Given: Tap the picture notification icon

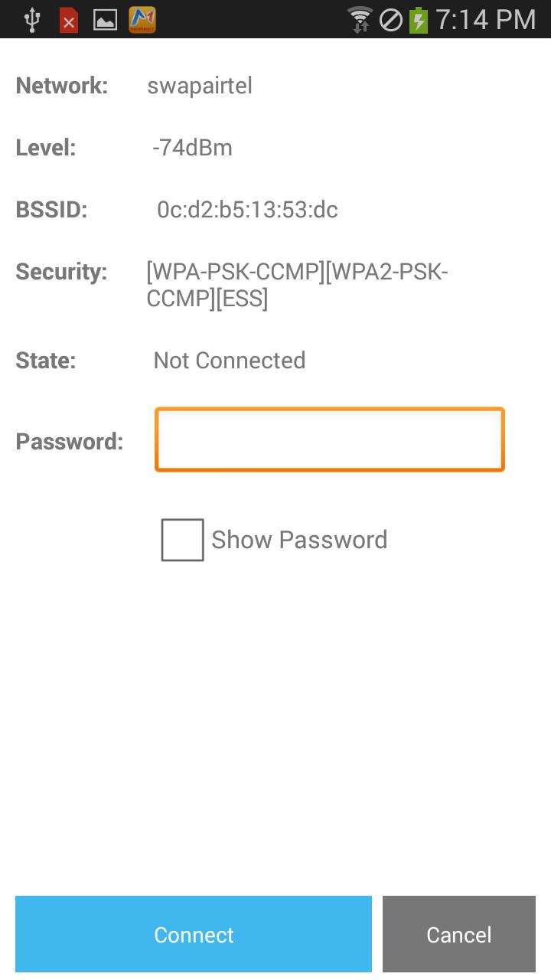Looking at the screenshot, I should coord(105,20).
